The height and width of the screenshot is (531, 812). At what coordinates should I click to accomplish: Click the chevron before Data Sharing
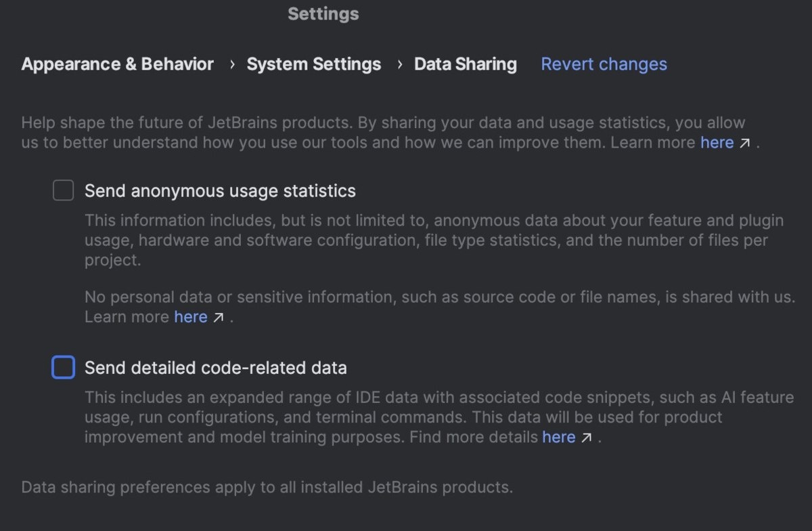pyautogui.click(x=399, y=64)
